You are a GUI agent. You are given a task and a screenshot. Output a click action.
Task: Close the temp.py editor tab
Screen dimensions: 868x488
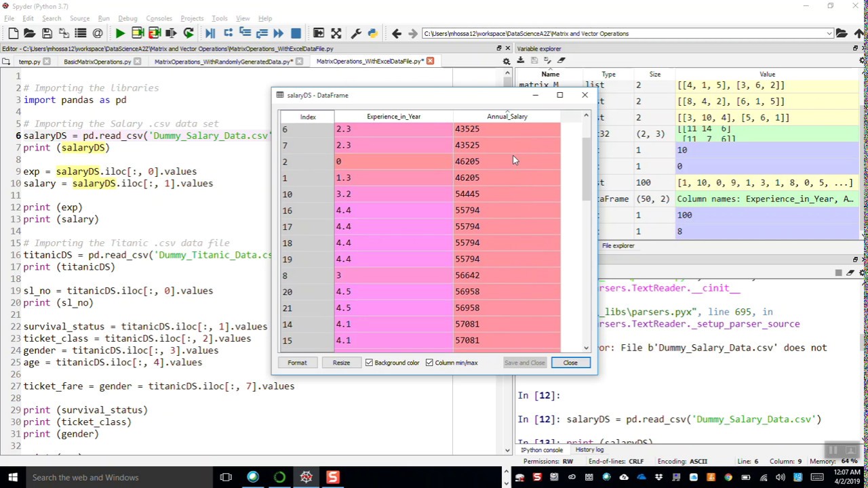46,62
